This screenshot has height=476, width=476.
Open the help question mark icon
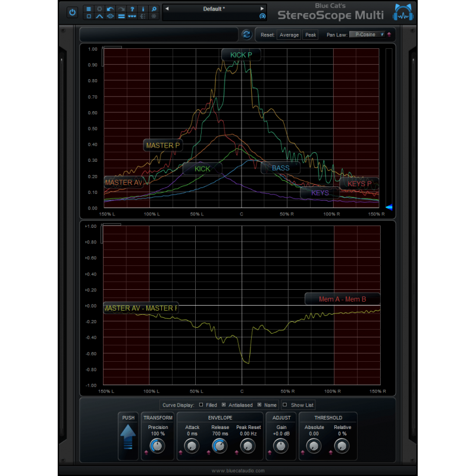click(x=131, y=9)
